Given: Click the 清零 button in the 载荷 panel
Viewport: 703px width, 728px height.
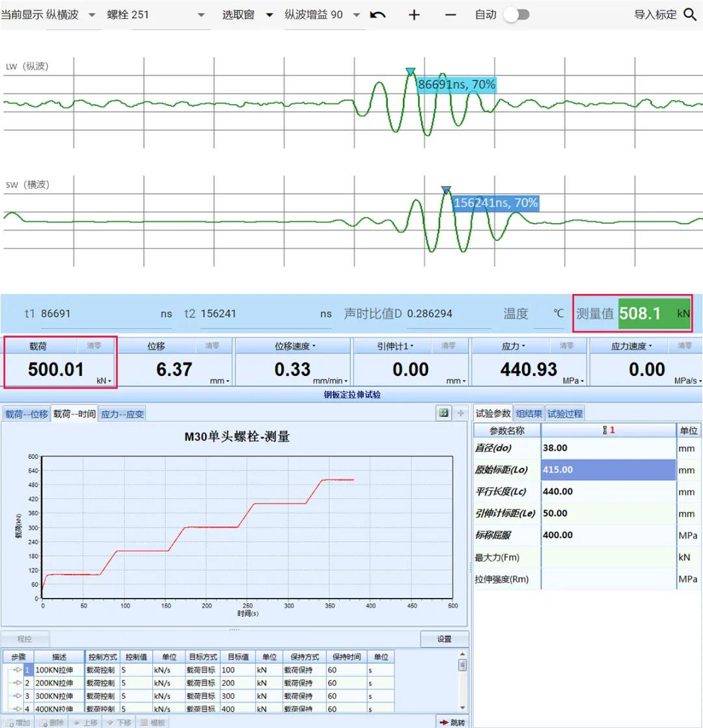Looking at the screenshot, I should (x=94, y=346).
